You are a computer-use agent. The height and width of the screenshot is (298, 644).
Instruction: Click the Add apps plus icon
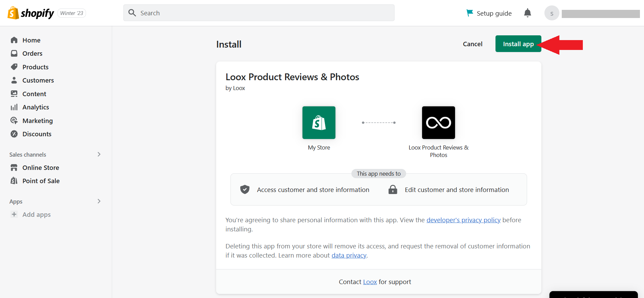[x=14, y=214]
